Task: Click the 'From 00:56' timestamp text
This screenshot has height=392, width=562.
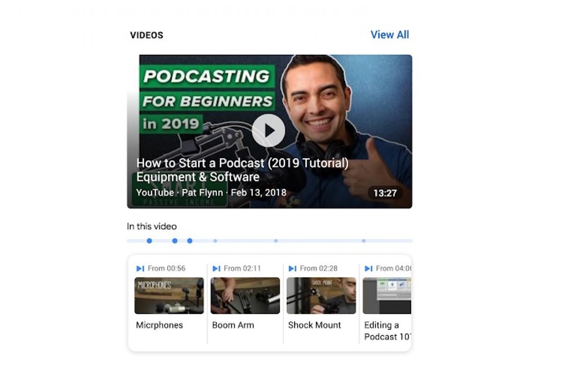Action: coord(166,269)
